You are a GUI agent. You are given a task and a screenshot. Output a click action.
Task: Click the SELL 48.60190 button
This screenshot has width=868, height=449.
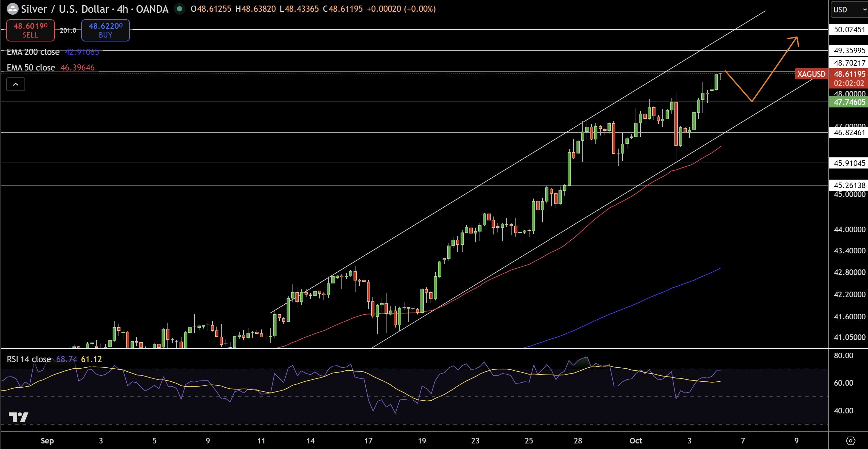coord(30,30)
